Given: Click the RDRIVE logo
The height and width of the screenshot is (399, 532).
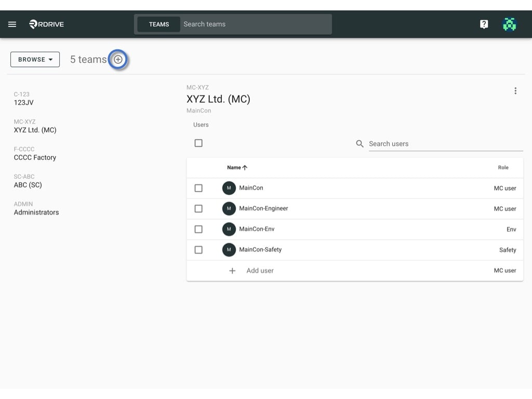Looking at the screenshot, I should (46, 24).
